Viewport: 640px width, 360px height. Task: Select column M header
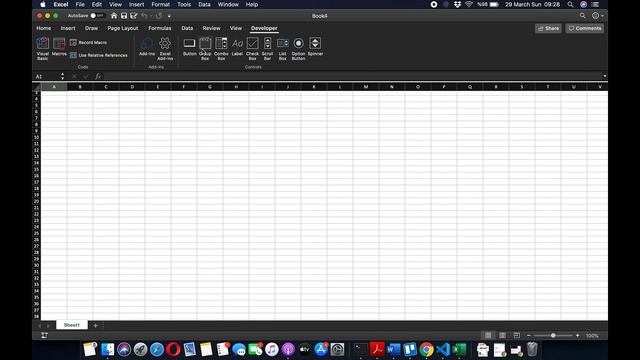tap(366, 87)
